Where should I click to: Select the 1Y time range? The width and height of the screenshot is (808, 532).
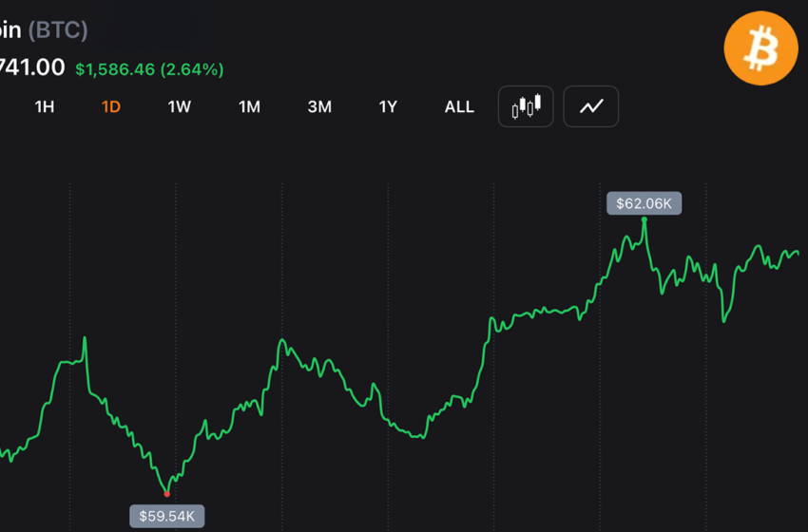coord(388,106)
